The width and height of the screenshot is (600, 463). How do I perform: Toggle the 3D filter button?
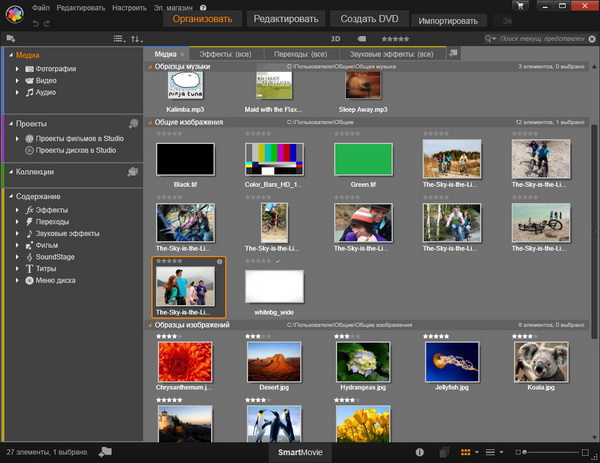335,38
